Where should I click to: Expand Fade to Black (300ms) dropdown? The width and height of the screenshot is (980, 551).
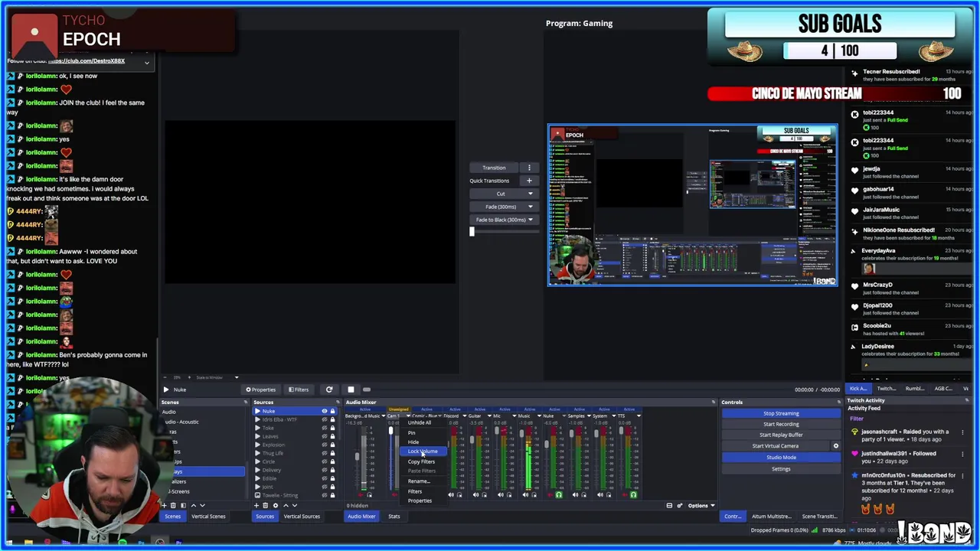coord(530,220)
